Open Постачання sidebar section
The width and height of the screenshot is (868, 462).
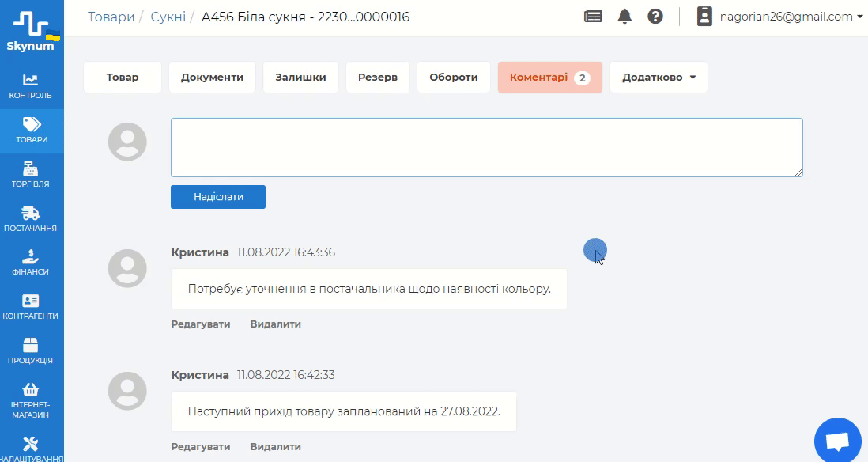[31, 219]
